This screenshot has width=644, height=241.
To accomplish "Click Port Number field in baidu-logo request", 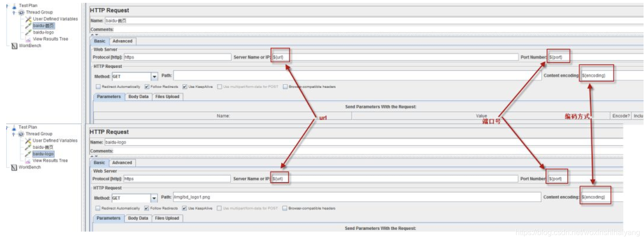I will point(585,179).
